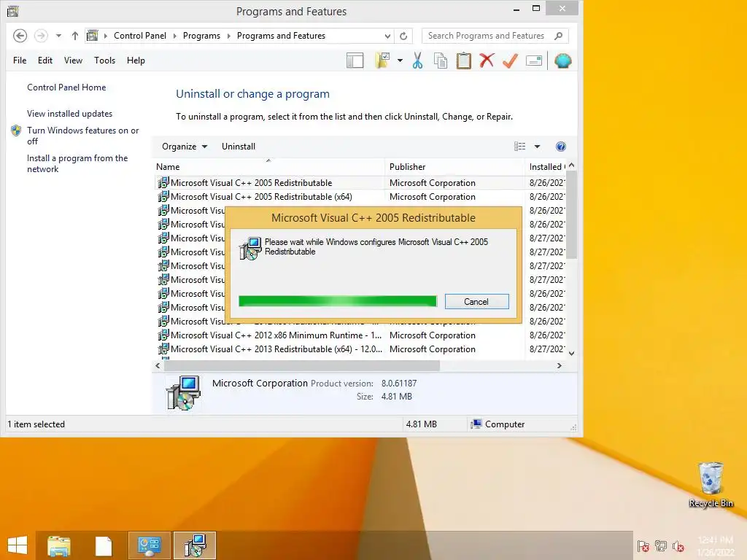747x560 pixels.
Task: Open Install a program from the network
Action: pyautogui.click(x=77, y=163)
